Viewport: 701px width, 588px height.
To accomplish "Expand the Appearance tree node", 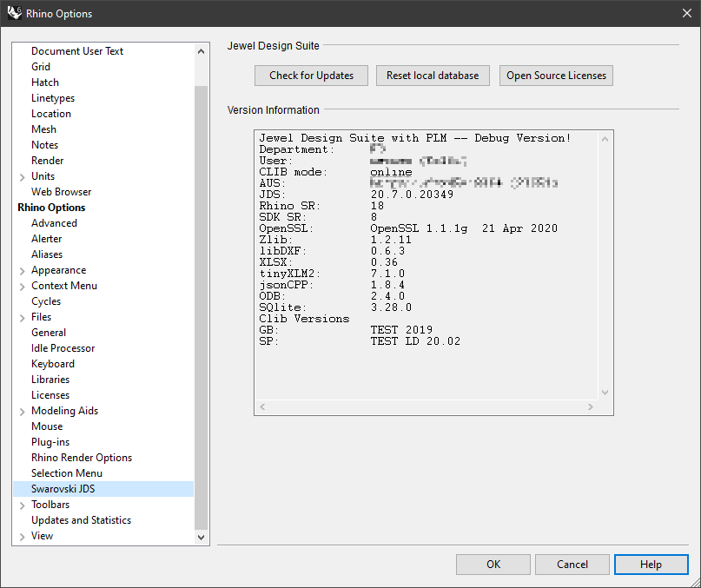I will pyautogui.click(x=22, y=271).
